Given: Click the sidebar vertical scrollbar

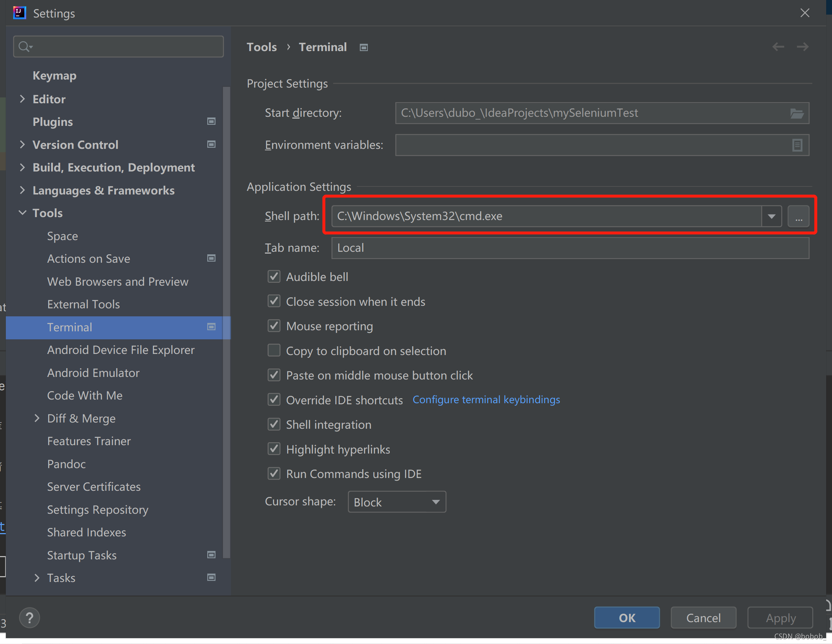Looking at the screenshot, I should pos(226,322).
